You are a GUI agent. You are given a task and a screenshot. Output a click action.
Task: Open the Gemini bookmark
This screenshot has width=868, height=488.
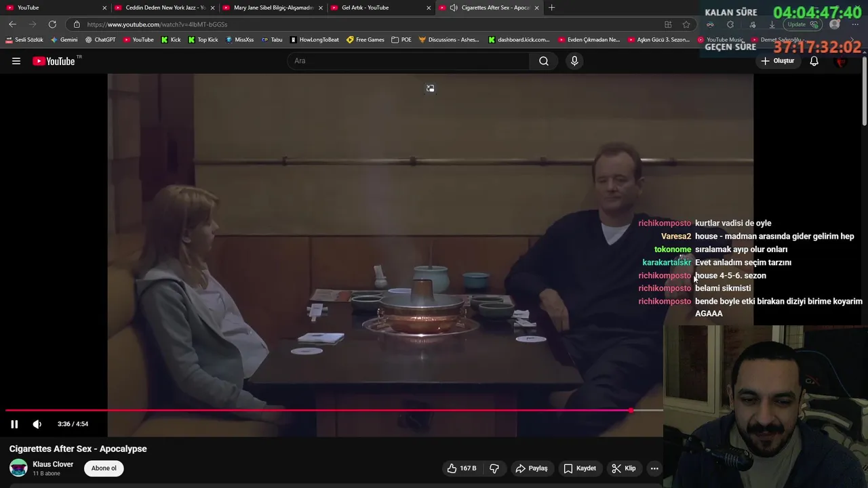(x=64, y=40)
